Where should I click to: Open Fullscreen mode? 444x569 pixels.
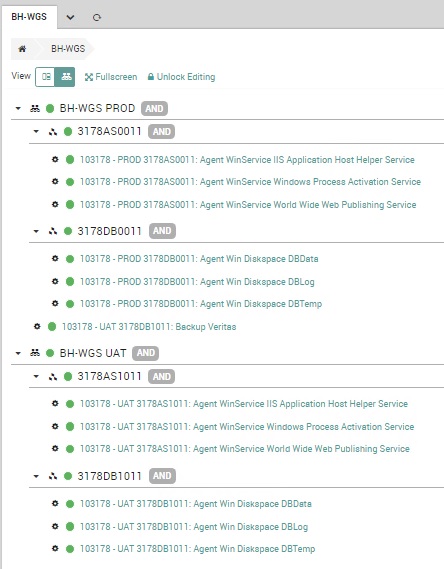click(x=111, y=77)
